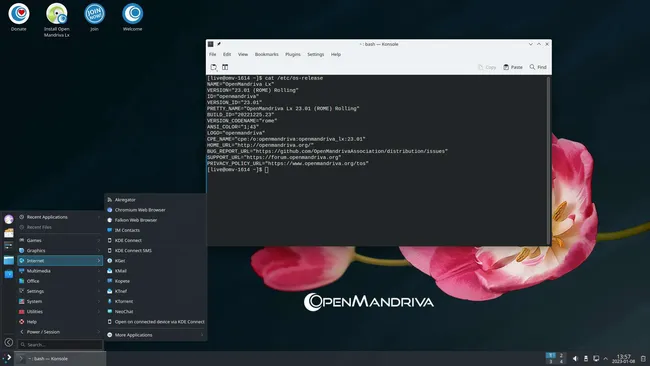Click the removable device tray icon
Image resolution: width=650 pixels, height=366 pixels.
[x=586, y=359]
